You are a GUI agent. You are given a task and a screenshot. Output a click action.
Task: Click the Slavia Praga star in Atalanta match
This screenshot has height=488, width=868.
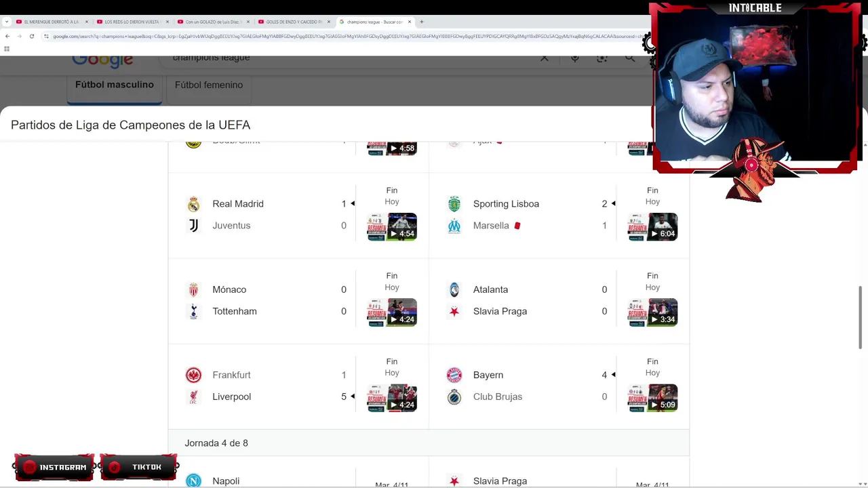454,311
